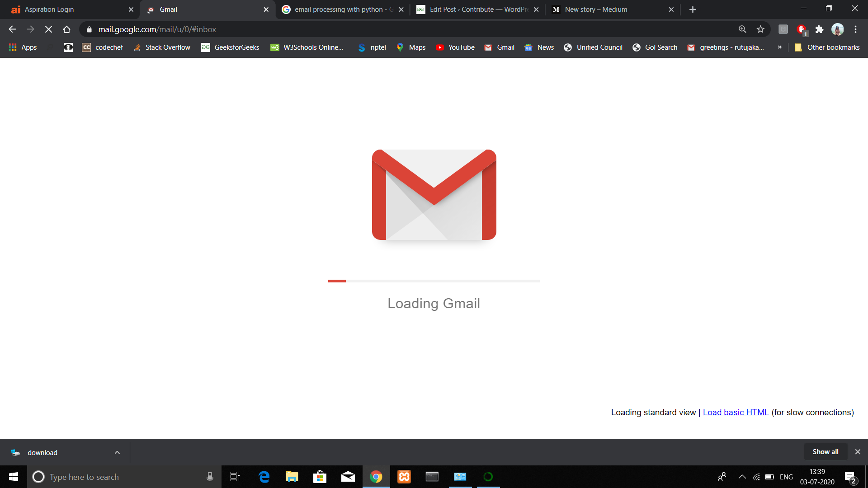This screenshot has height=488, width=868.
Task: Open the Chrome extensions puzzle icon
Action: (819, 29)
